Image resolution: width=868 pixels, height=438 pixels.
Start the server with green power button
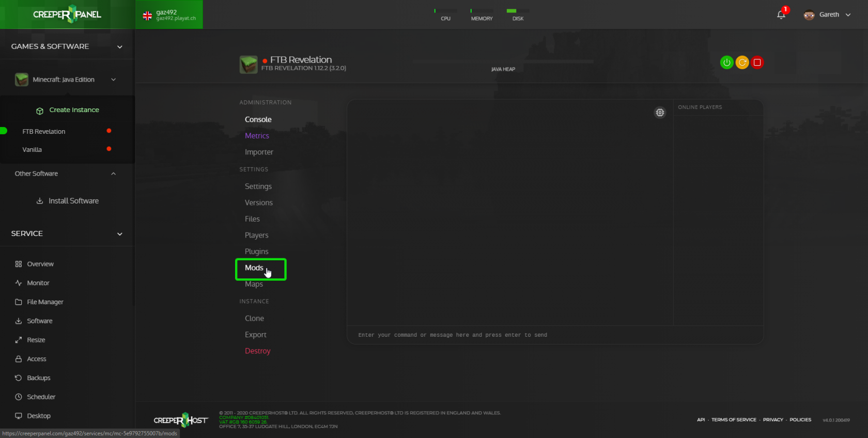coord(727,62)
